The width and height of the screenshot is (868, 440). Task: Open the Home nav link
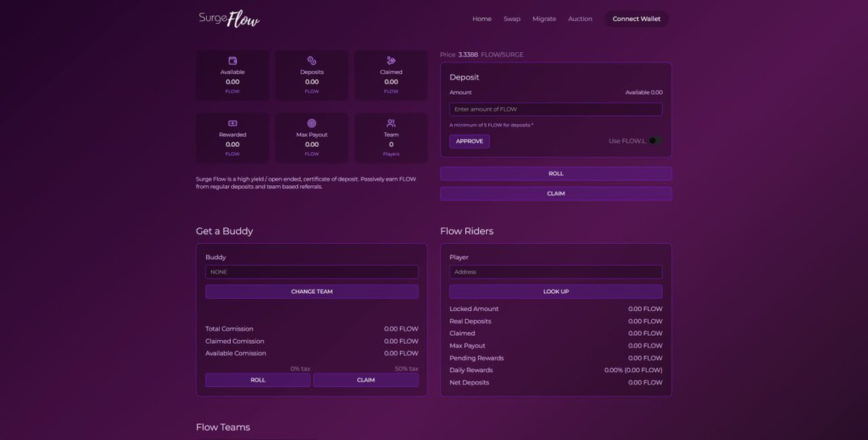[x=482, y=19]
